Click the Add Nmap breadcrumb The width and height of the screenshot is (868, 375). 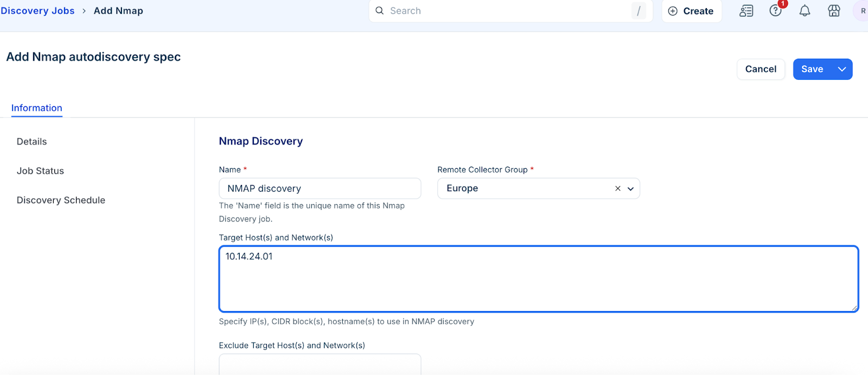pyautogui.click(x=118, y=11)
